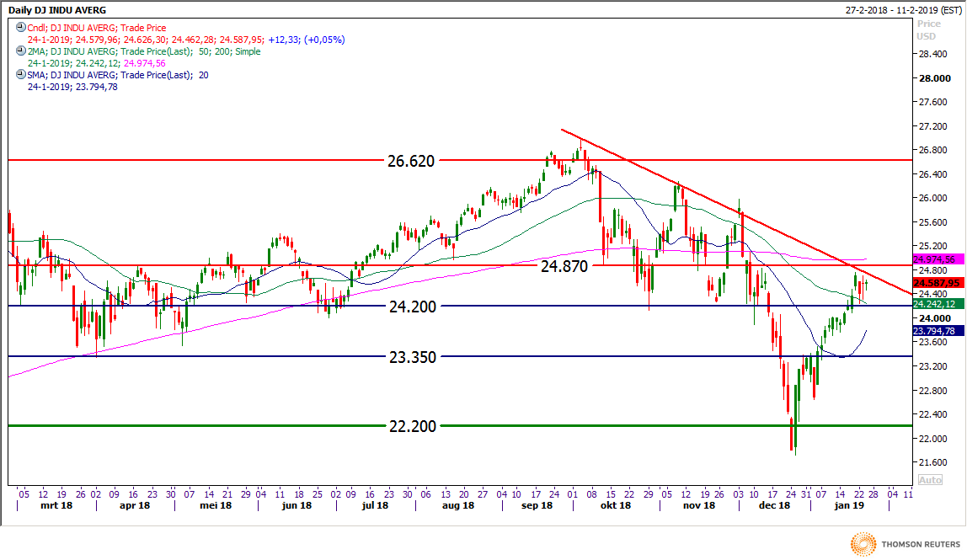Click the green 24.242,12 price tag
The height and width of the screenshot is (560, 967).
[936, 303]
